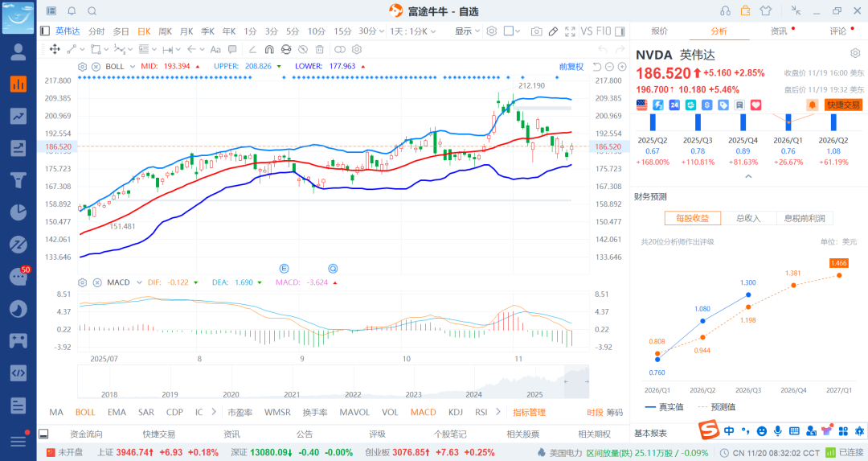Open 指标管理 indicator management
The width and height of the screenshot is (868, 461).
pos(530,412)
